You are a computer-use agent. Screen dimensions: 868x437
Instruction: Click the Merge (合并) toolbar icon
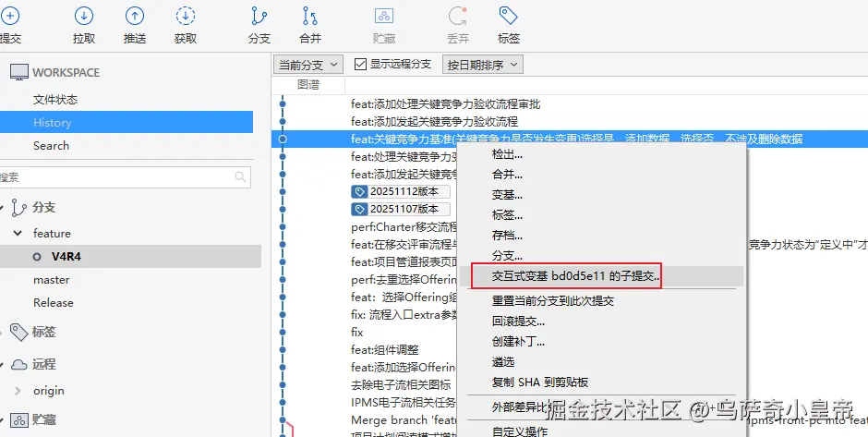tap(310, 16)
